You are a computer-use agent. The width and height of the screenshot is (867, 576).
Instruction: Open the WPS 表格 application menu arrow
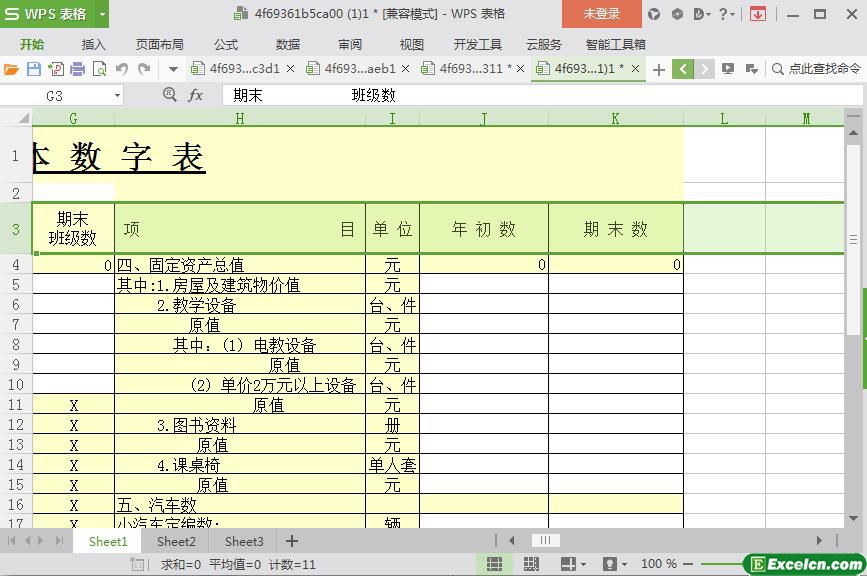click(x=102, y=14)
